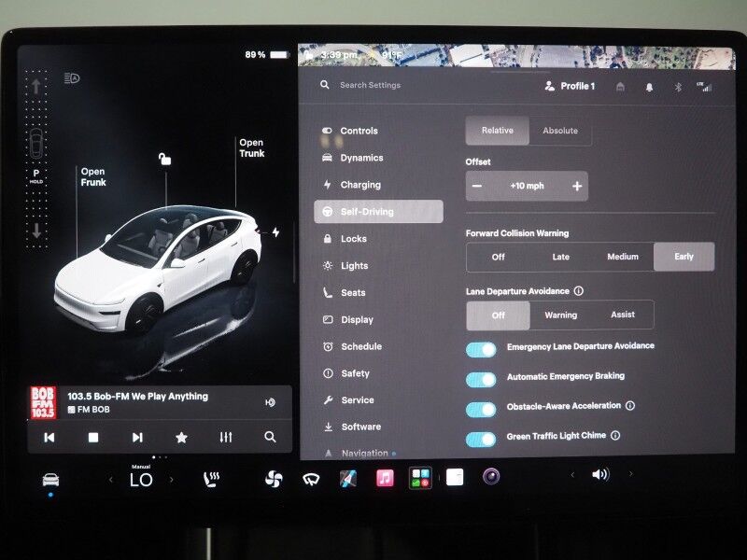Show info for Lane Departure Avoidance
The height and width of the screenshot is (560, 747).
(578, 290)
